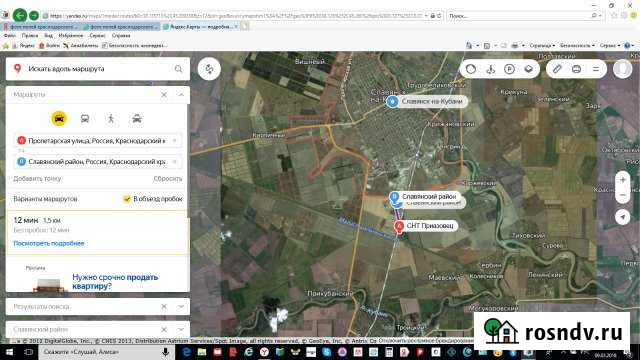640x360 pixels.
Task: Click the magnifier icon in route search
Action: point(178,69)
